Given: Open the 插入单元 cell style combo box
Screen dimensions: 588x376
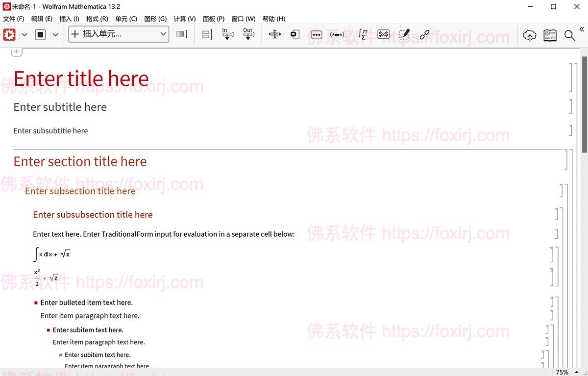Looking at the screenshot, I should click(119, 34).
